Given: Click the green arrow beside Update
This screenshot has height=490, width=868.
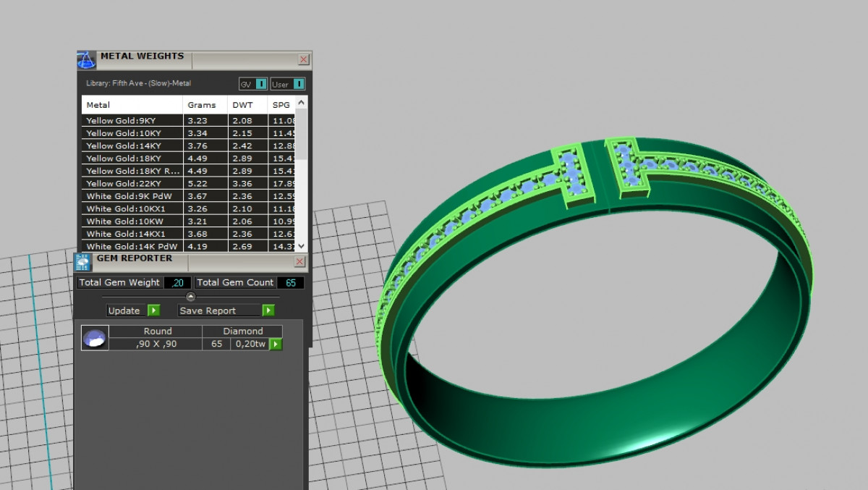Looking at the screenshot, I should point(153,311).
